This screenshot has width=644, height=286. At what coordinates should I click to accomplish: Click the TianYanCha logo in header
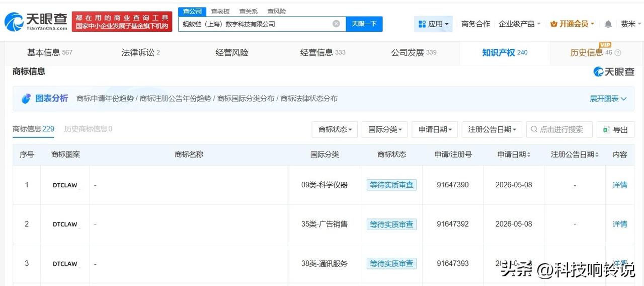point(36,21)
